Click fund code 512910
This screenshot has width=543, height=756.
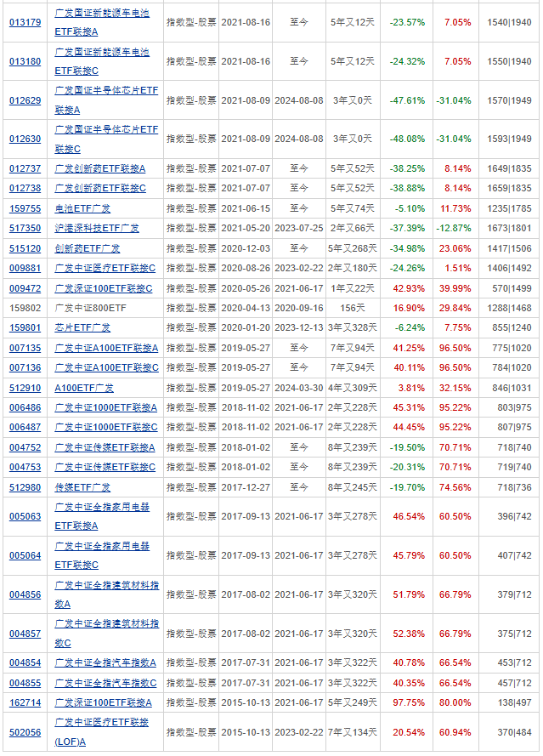25,388
